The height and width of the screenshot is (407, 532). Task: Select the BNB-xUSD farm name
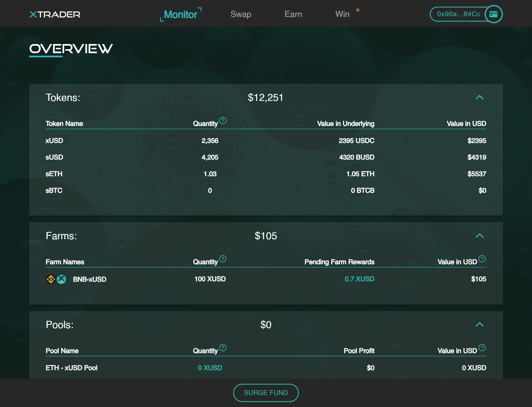tap(90, 279)
